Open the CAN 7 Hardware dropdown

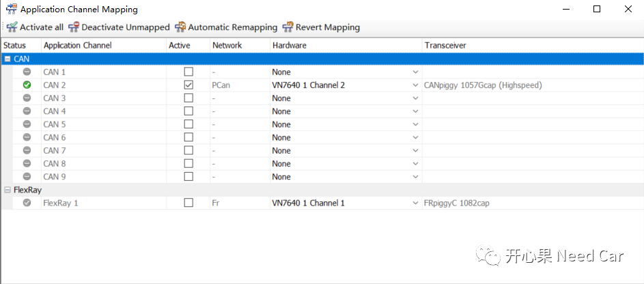(x=415, y=151)
